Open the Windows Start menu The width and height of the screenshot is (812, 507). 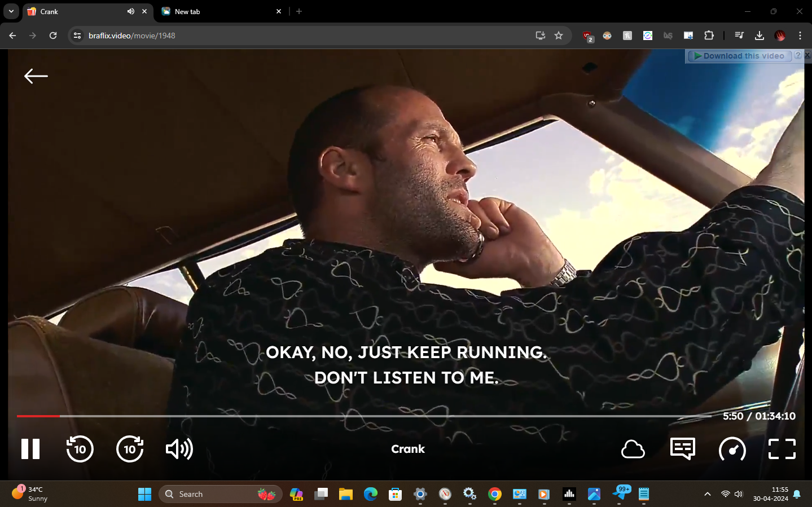(x=145, y=494)
